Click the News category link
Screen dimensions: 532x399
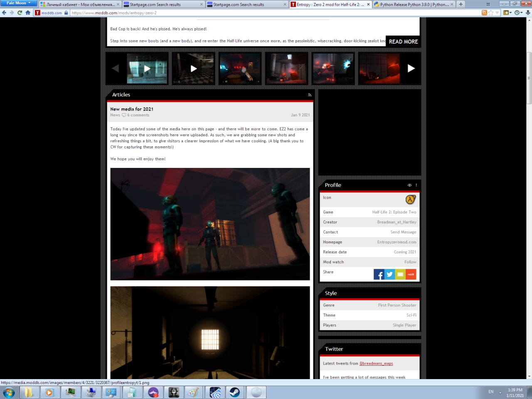(x=115, y=115)
